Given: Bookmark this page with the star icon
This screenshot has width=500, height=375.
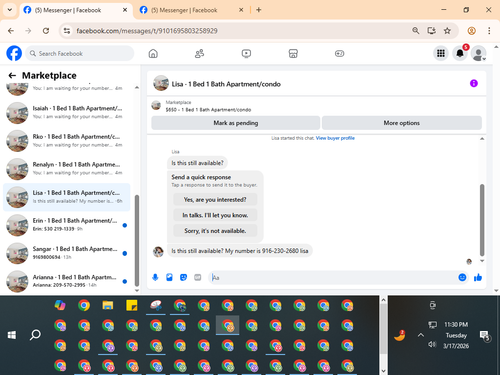Looking at the screenshot, I should point(447,31).
